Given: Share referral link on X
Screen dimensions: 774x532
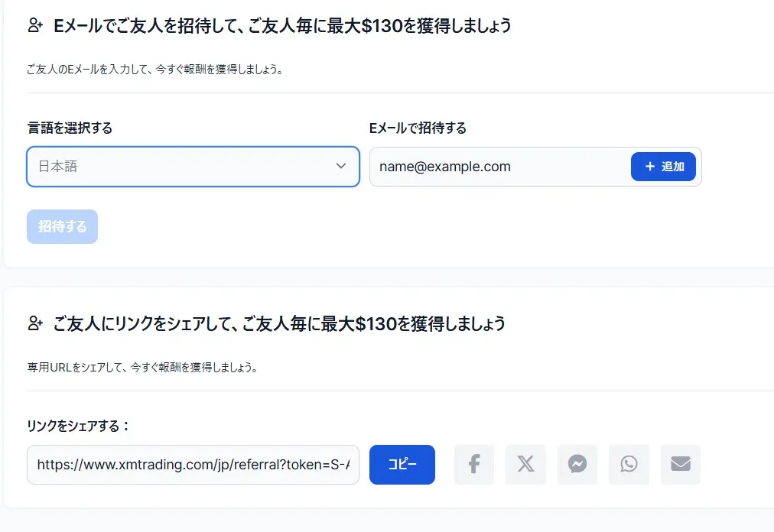Looking at the screenshot, I should point(525,464).
